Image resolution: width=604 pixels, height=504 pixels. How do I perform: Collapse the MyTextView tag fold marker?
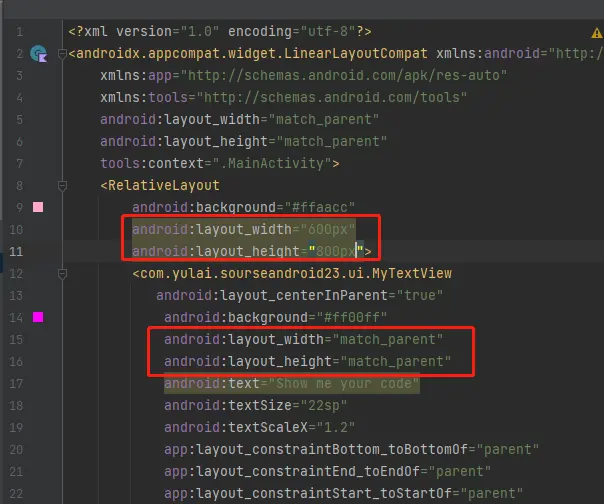(62, 274)
